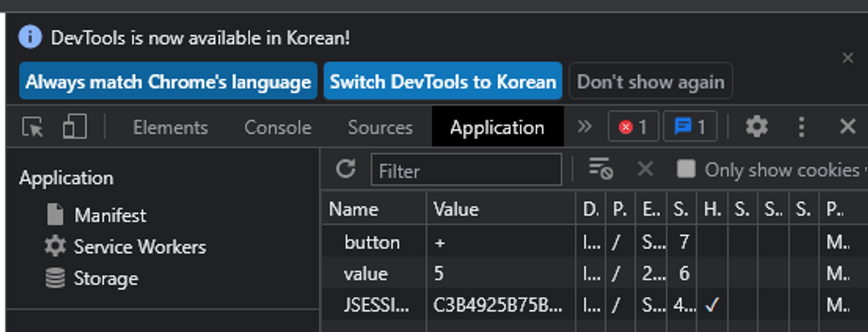
Task: Open the 1 error counter
Action: pyautogui.click(x=633, y=128)
